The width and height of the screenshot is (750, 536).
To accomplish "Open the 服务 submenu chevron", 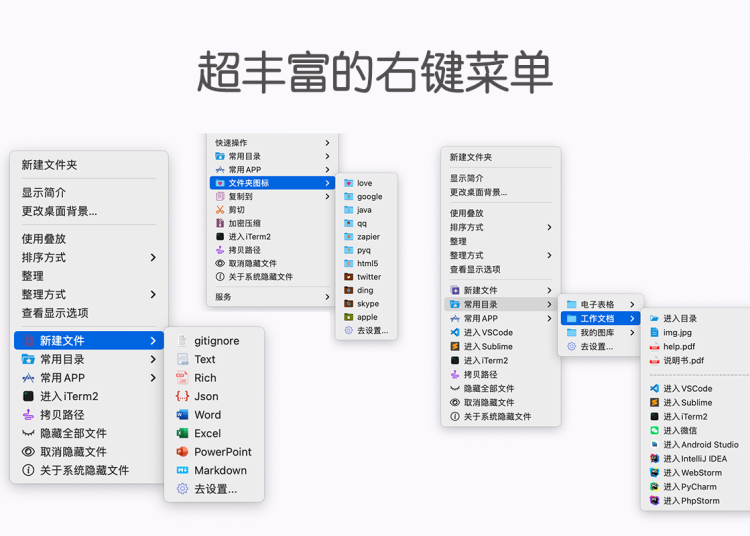I will (327, 297).
